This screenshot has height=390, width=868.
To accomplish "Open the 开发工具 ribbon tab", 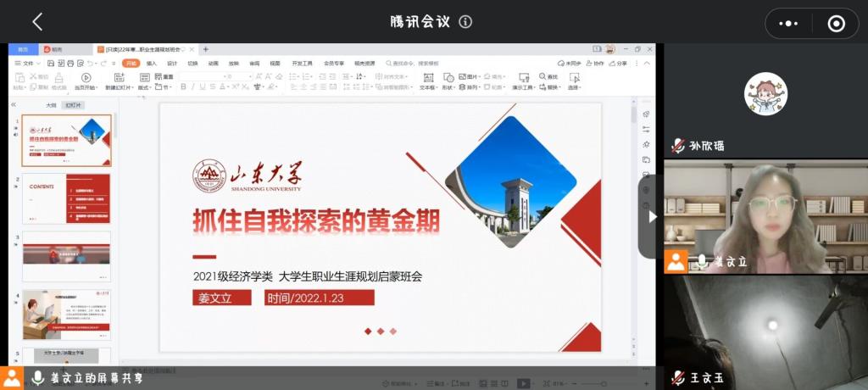I will click(303, 63).
